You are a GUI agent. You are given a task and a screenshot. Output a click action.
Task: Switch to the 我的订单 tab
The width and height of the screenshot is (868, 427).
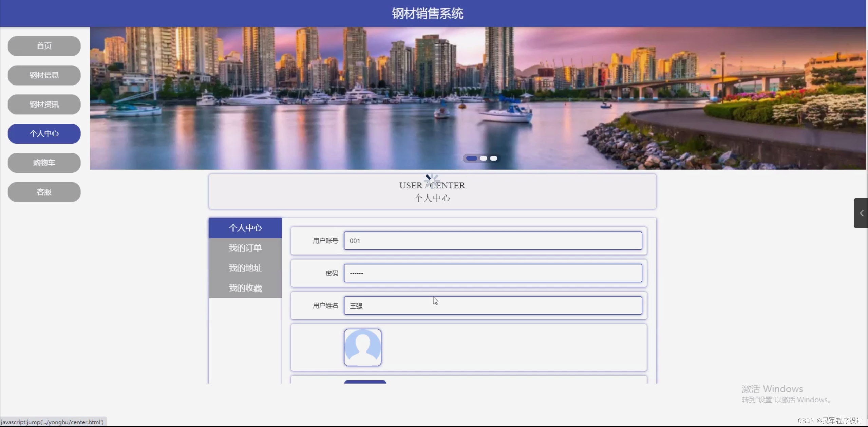click(245, 248)
